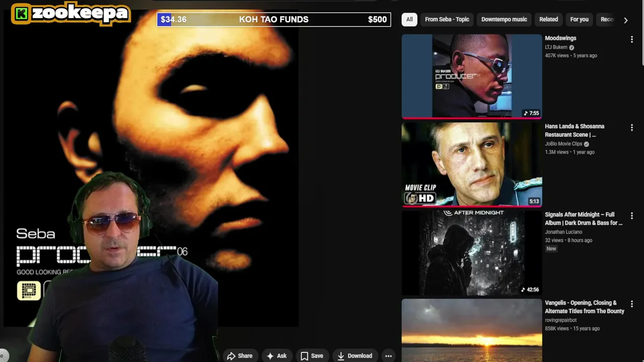This screenshot has height=362, width=644.
Task: Save the video to a playlist
Action: (x=312, y=355)
